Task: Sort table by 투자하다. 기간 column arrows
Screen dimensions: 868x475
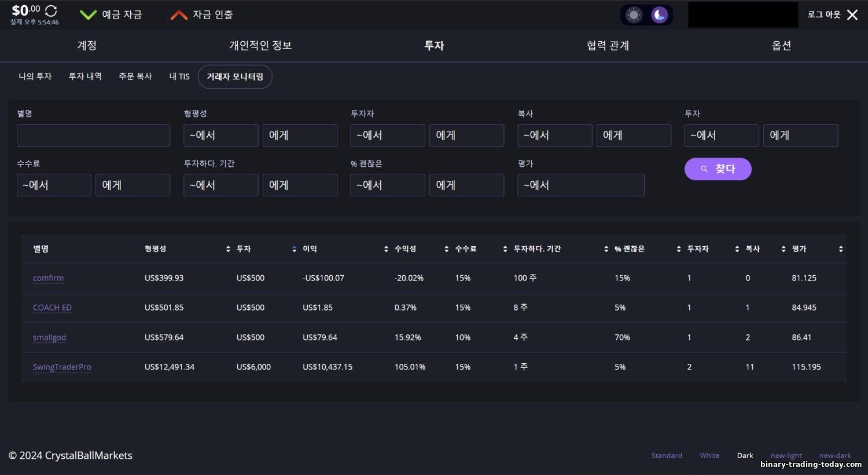Action: click(x=606, y=249)
